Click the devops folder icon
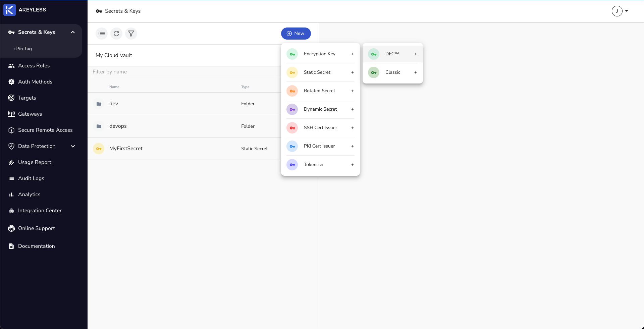The image size is (644, 329). (x=99, y=126)
